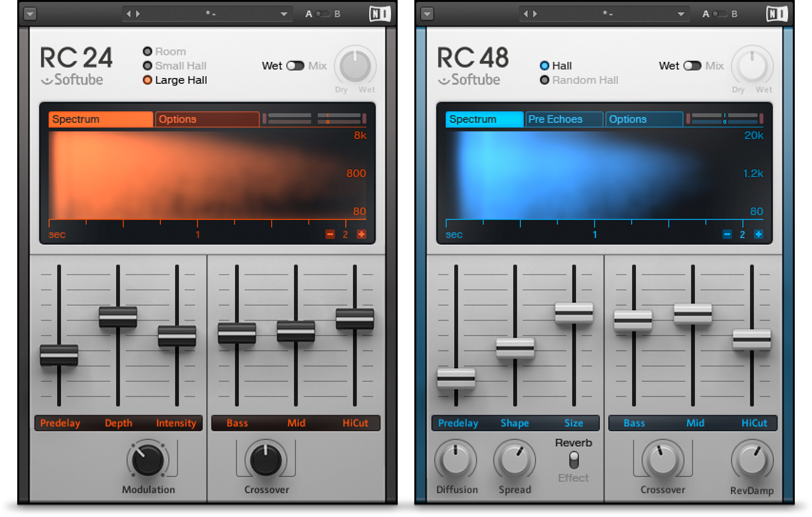Click the RC 24 Softube logo
812x517 pixels.
[x=72, y=80]
